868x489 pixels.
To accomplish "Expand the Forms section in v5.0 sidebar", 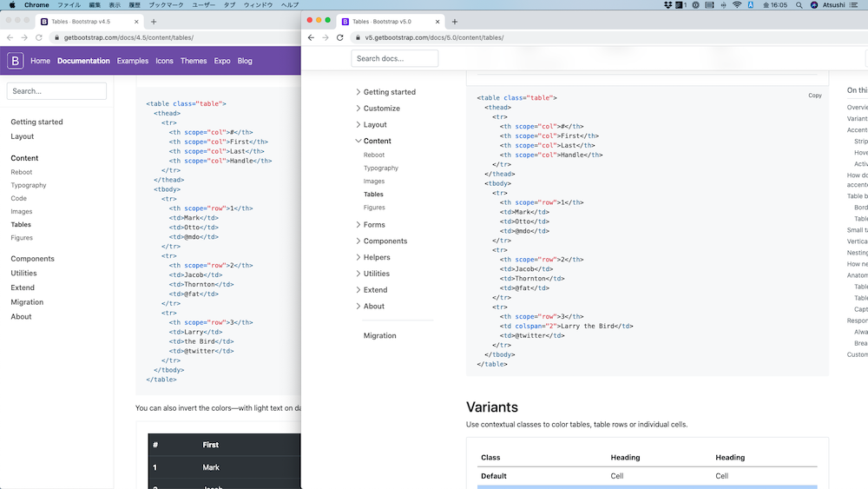I will (x=371, y=225).
